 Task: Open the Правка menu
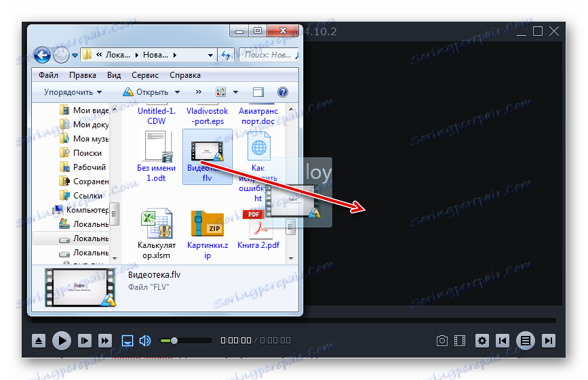click(83, 75)
